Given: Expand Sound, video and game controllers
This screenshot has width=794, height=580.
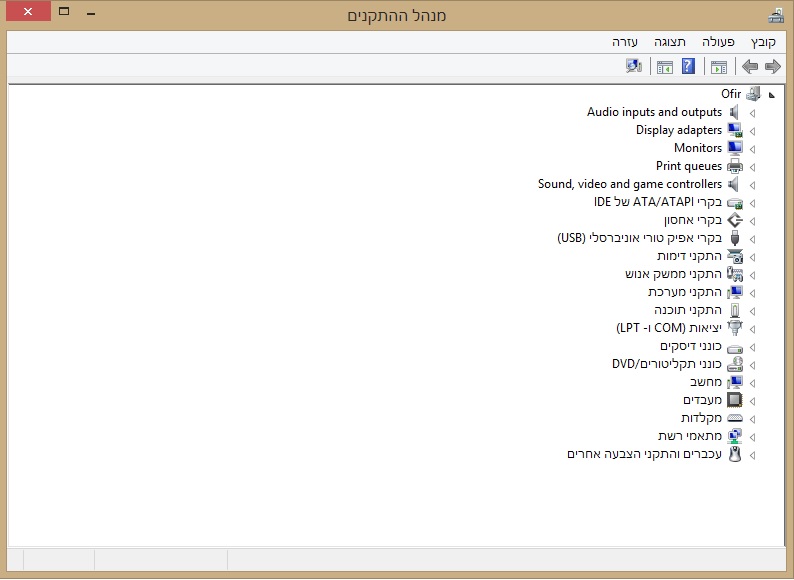Looking at the screenshot, I should point(752,185).
